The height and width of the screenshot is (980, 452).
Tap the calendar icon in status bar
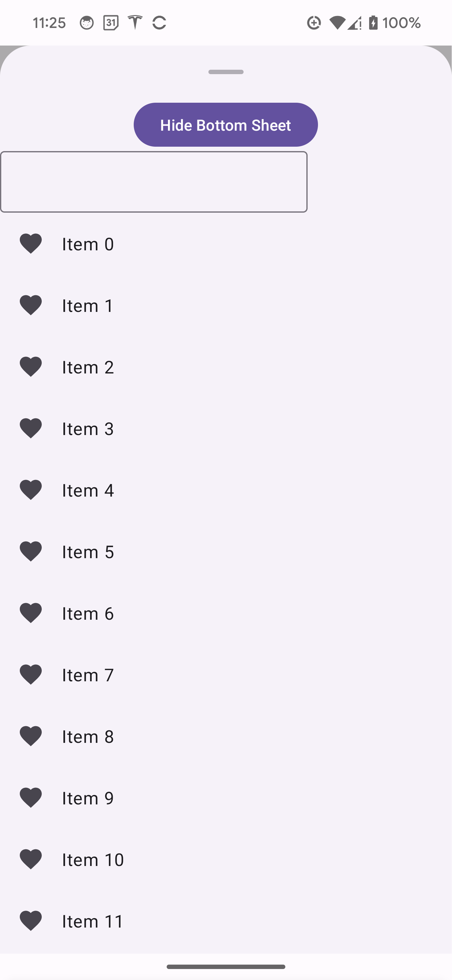pyautogui.click(x=110, y=23)
